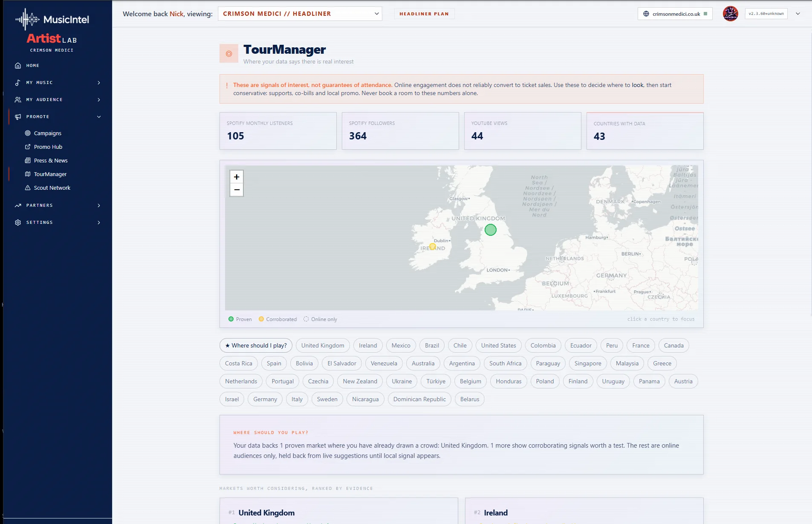
Task: Select the United States country chip
Action: [x=499, y=345]
